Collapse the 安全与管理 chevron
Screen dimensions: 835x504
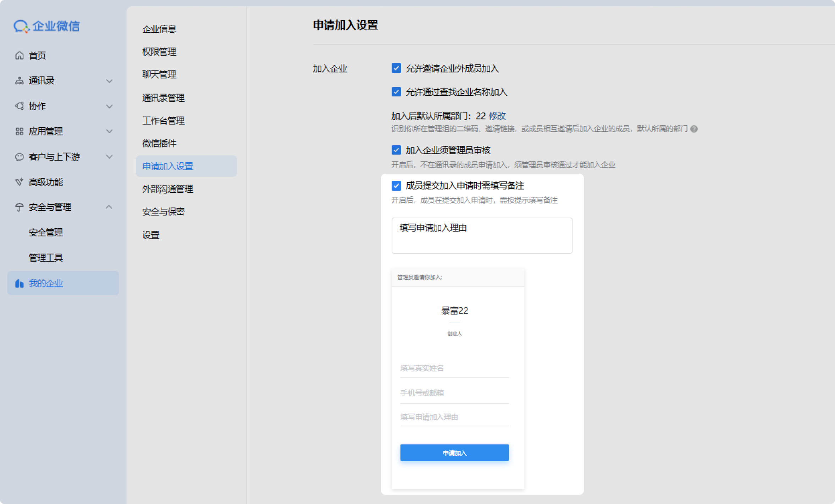109,207
